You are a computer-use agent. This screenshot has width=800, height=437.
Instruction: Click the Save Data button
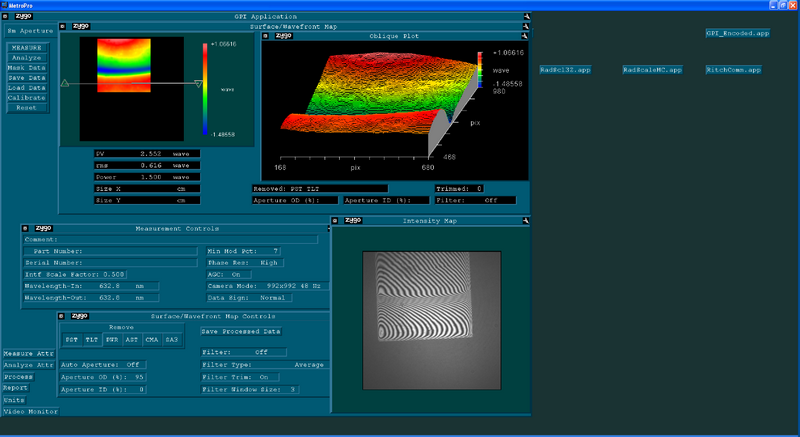point(27,78)
